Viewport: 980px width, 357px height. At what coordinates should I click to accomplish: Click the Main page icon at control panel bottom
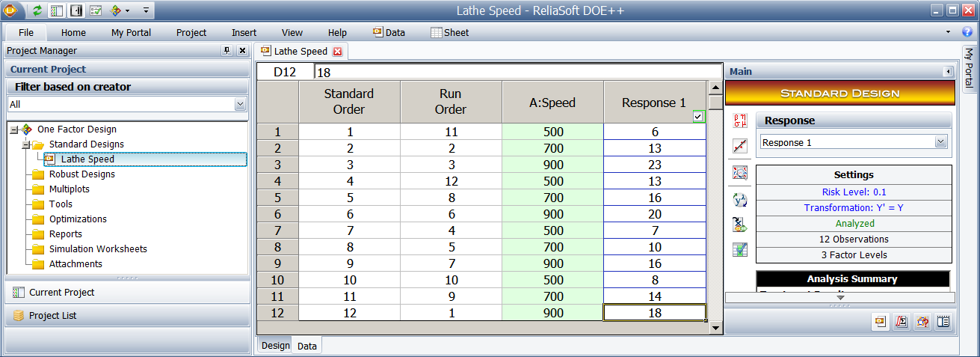881,322
